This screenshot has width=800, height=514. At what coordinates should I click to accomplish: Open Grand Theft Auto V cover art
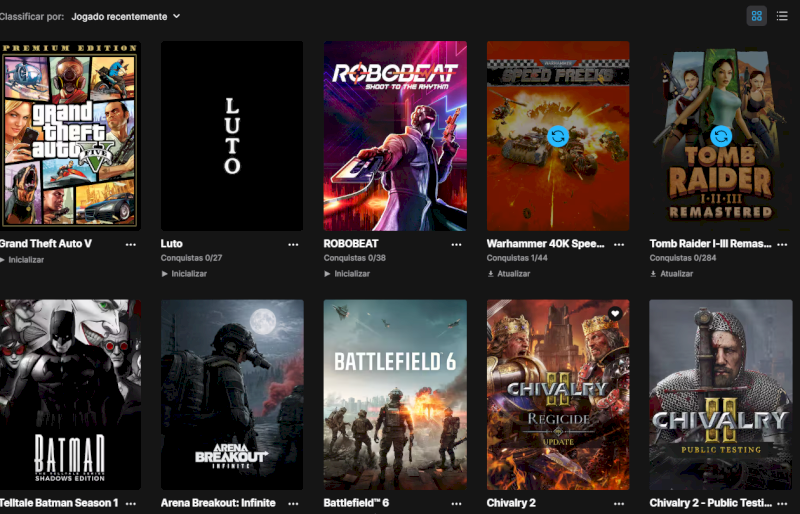pyautogui.click(x=70, y=136)
